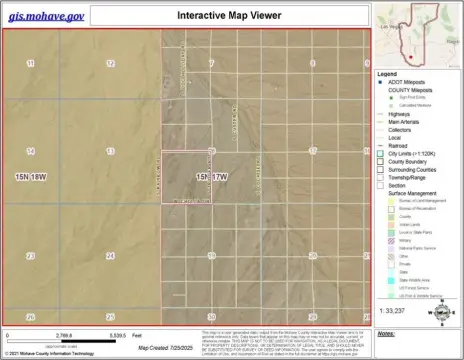464x360 pixels.
Task: Click the Surrounding Counties box symbol
Action: coord(380,170)
